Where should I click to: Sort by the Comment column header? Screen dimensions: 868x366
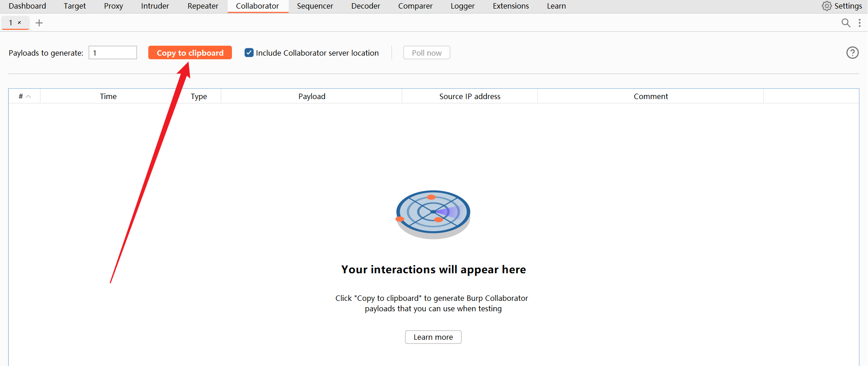point(651,96)
